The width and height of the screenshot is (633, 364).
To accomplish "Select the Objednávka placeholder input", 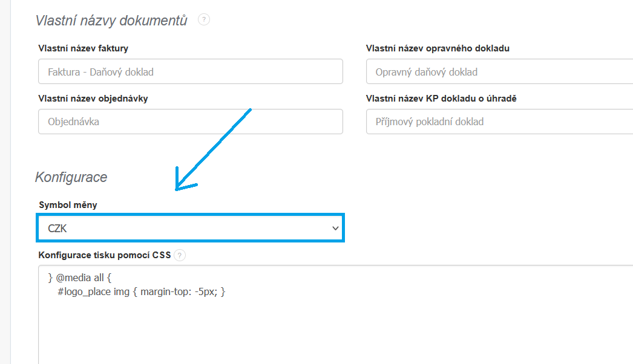I will click(x=191, y=122).
